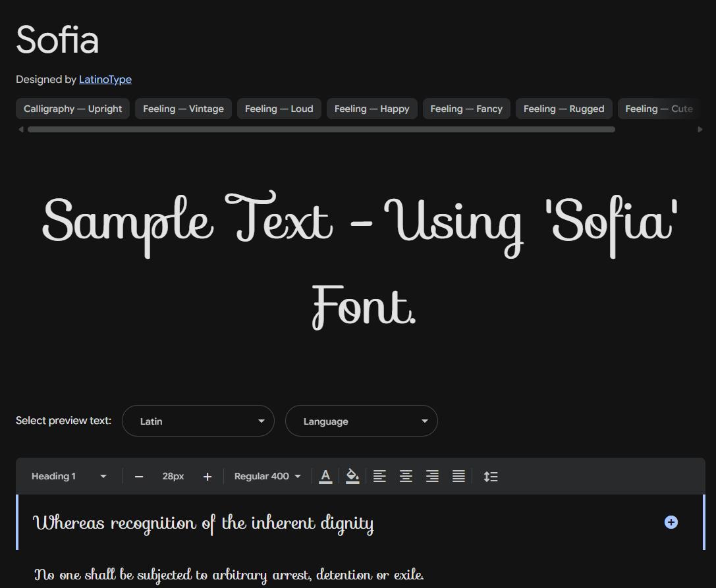716x588 pixels.
Task: Click the 'No one shall be subjected' paragraph
Action: click(x=229, y=575)
